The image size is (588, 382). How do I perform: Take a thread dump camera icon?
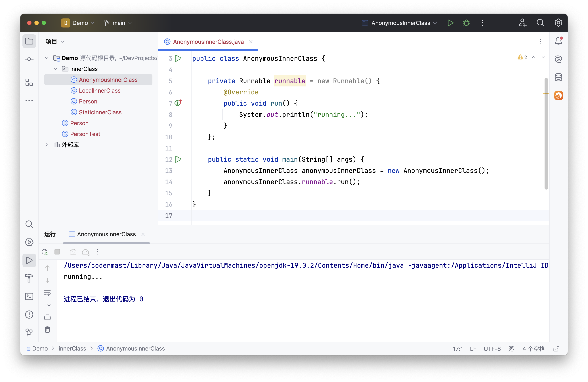(x=73, y=252)
